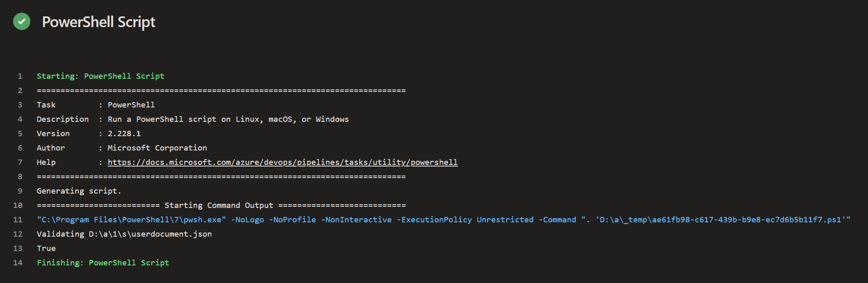
Task: Click line number 9 in the gutter
Action: [x=20, y=191]
